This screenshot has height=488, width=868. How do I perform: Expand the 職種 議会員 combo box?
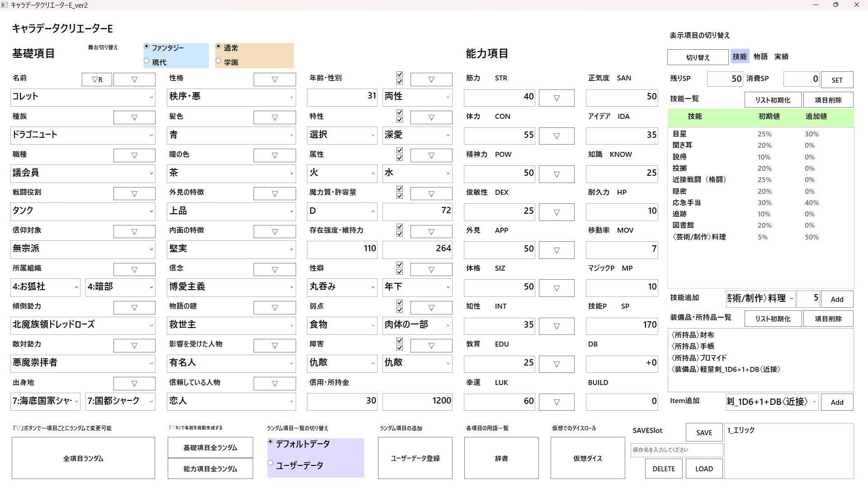coord(83,173)
